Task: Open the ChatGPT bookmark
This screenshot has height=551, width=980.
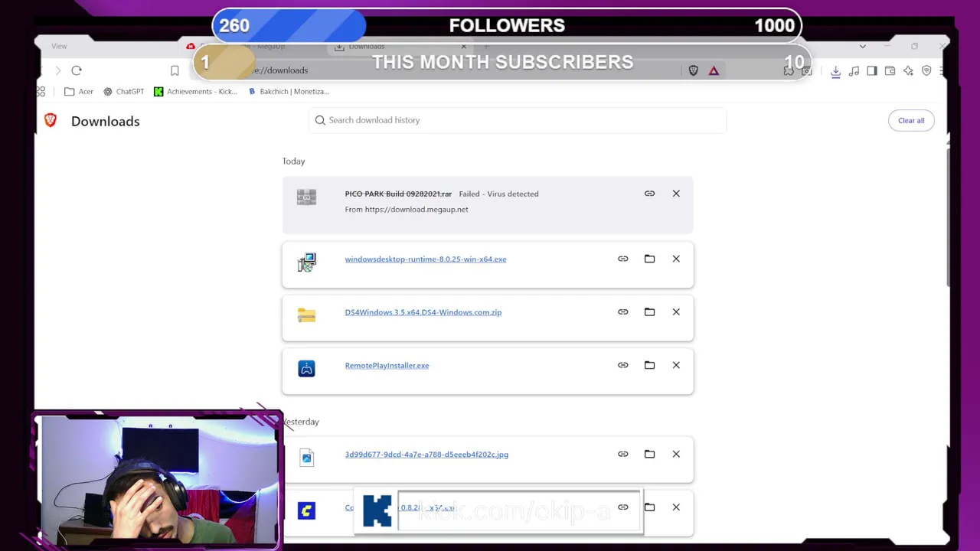Action: [123, 91]
